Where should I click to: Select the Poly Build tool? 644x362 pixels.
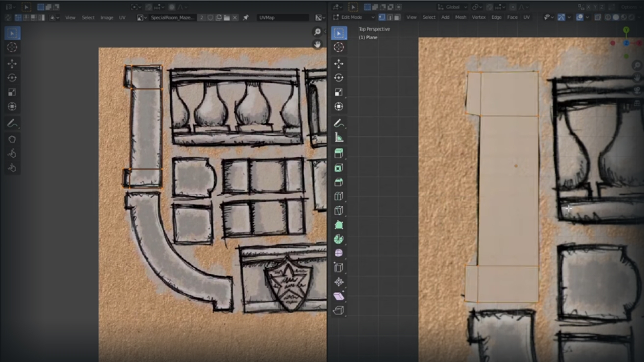point(339,225)
